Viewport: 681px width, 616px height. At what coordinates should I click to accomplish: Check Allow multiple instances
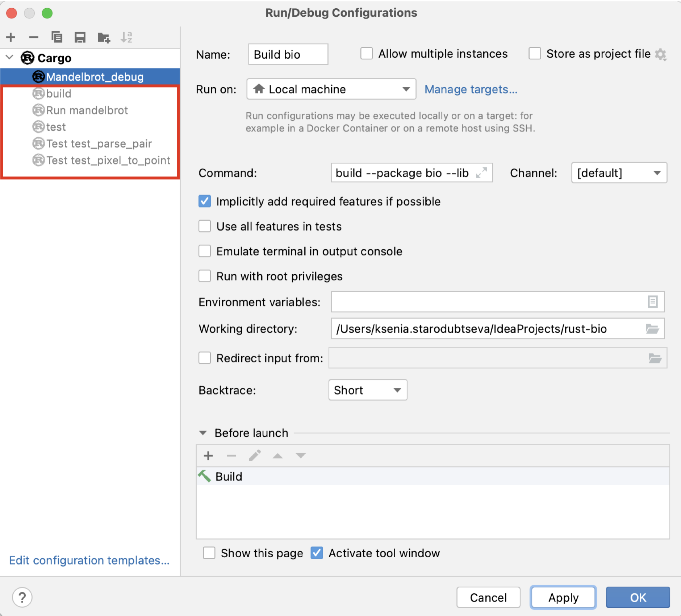[x=367, y=53]
